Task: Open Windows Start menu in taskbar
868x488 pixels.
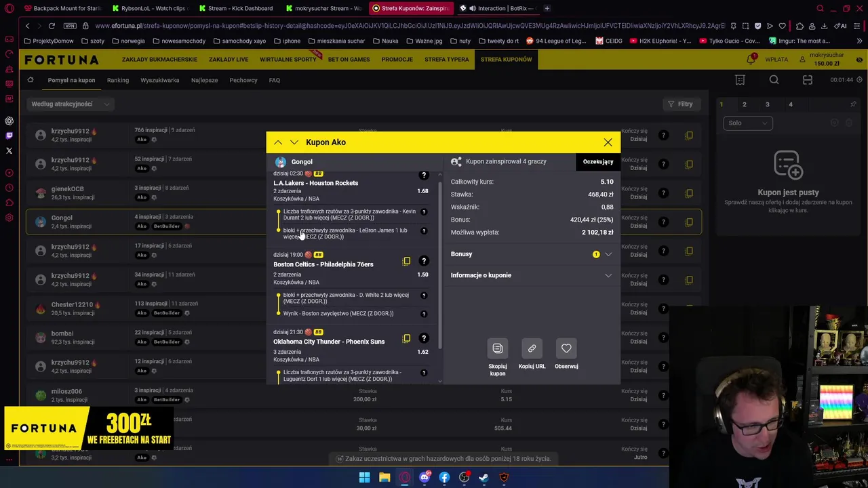Action: click(364, 477)
